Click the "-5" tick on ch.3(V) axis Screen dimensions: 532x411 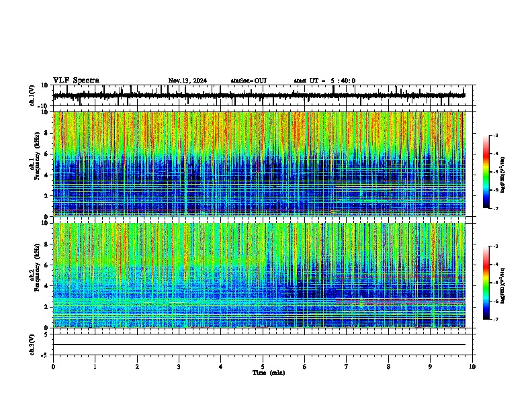45,355
